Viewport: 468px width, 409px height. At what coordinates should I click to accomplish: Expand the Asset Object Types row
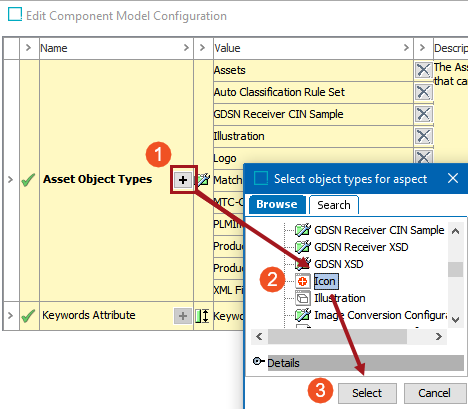pos(10,180)
